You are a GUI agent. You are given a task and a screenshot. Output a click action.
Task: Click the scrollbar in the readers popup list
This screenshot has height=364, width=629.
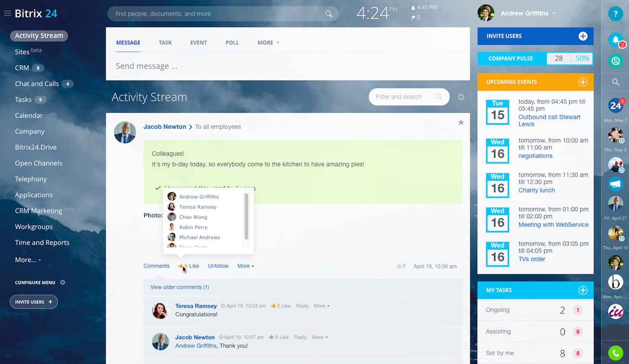click(246, 216)
